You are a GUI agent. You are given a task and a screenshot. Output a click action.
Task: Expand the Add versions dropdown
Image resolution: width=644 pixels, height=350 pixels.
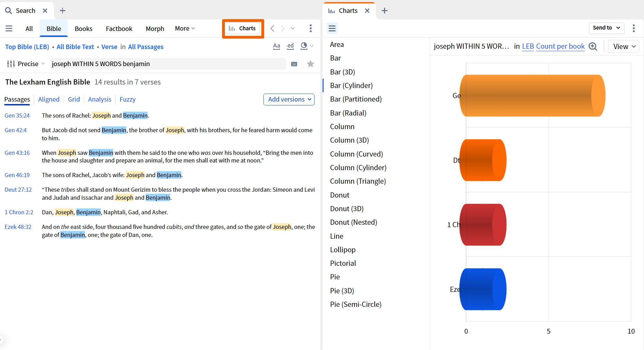pyautogui.click(x=289, y=100)
